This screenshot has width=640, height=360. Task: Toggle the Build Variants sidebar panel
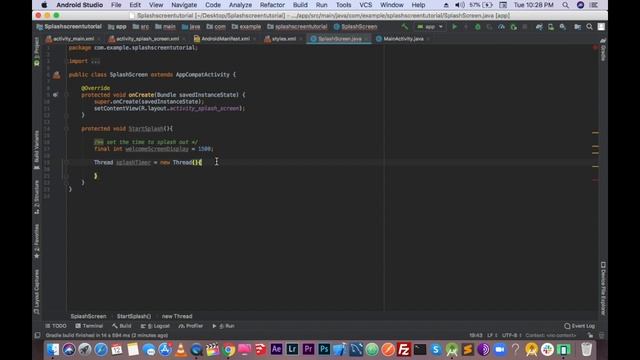coord(37,150)
